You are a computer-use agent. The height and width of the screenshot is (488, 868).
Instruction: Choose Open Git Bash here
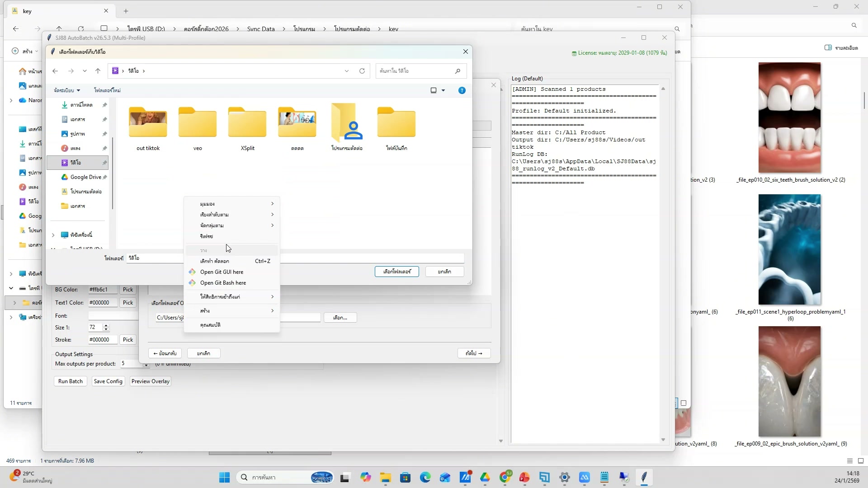click(223, 283)
